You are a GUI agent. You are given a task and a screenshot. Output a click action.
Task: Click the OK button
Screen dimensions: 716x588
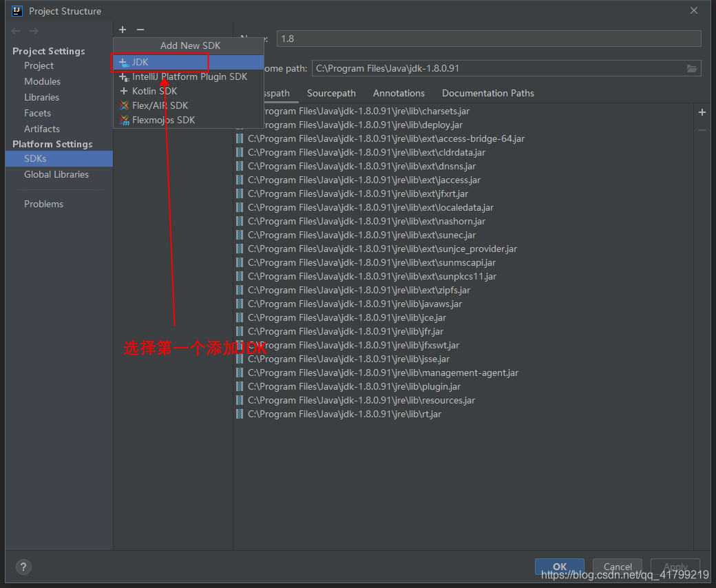(559, 567)
